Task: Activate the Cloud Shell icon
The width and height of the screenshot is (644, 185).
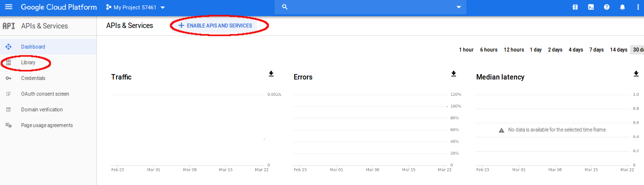Action: (591, 7)
